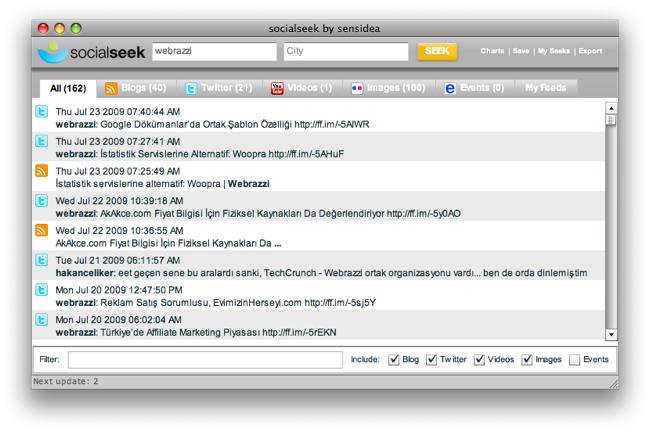Viewport: 650px width, 432px height.
Task: Click the socialseek logo icon
Action: coord(51,52)
